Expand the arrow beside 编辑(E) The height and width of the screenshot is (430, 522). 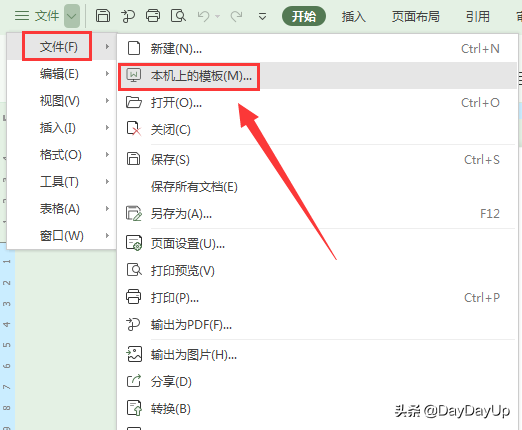click(x=107, y=73)
